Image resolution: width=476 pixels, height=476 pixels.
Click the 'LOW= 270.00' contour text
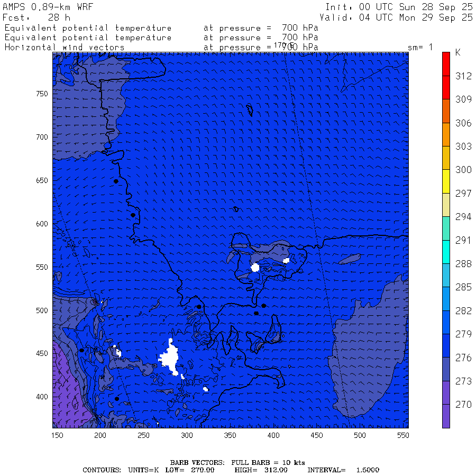point(189,470)
